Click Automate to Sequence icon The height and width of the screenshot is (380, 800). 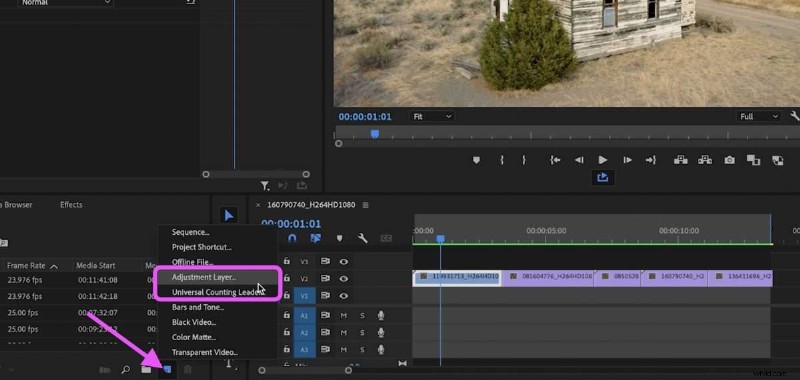tap(105, 370)
